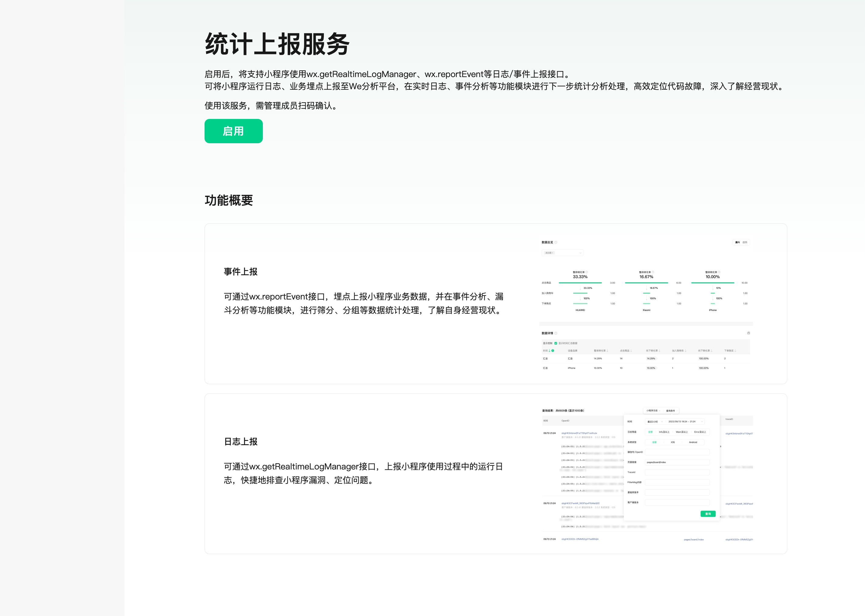Open the 小程序日志 dropdown
Image resolution: width=865 pixels, height=616 pixels.
pos(653,410)
